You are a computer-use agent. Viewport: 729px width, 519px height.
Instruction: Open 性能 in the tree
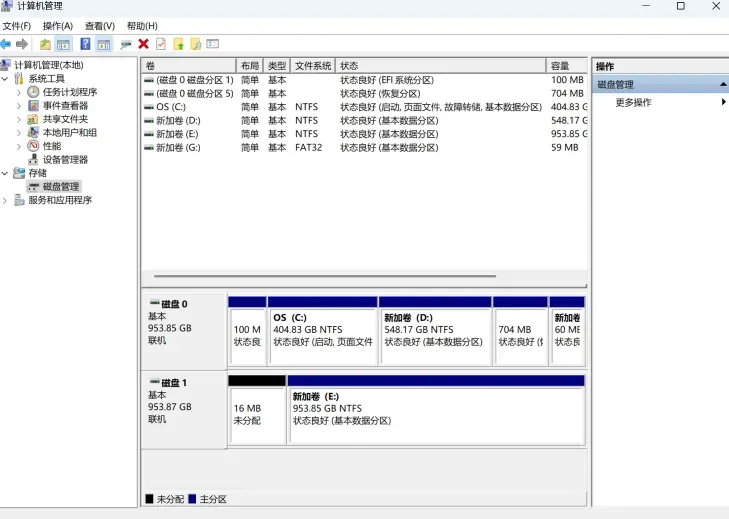(52, 146)
